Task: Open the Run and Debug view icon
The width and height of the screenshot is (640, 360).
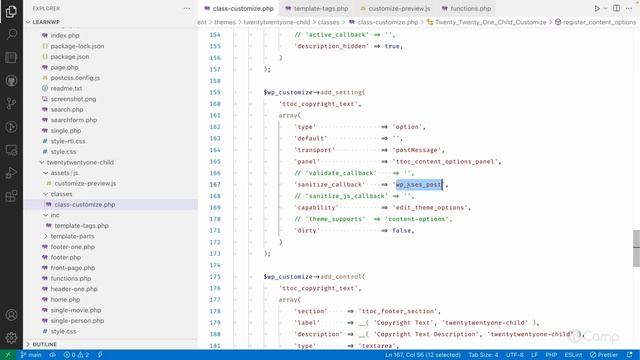Action: point(11,173)
